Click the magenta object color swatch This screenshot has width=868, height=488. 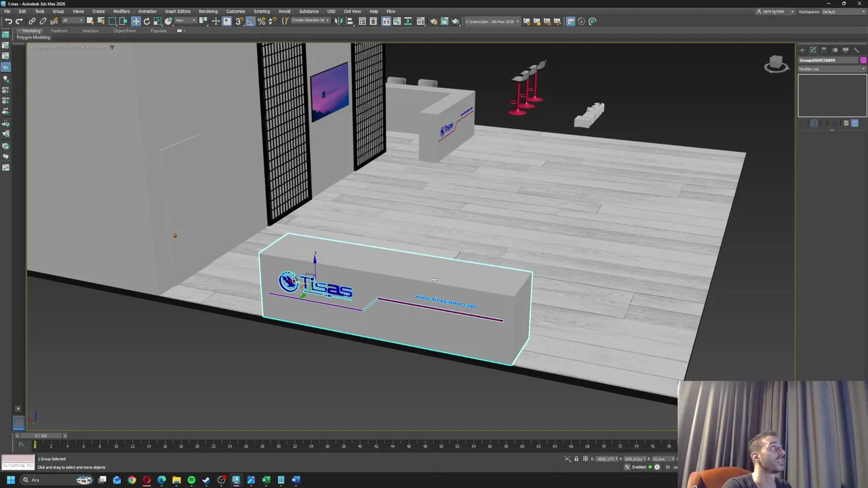coord(863,60)
